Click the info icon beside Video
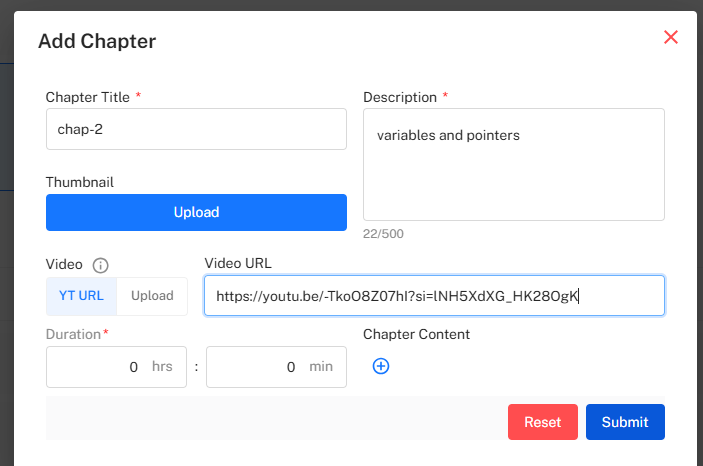 click(x=100, y=266)
